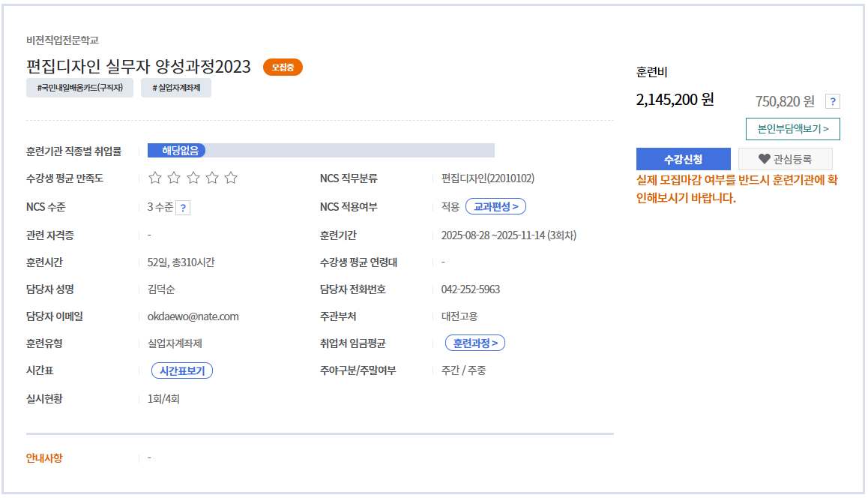This screenshot has width=868, height=498.
Task: Click the 안내사항 heading
Action: click(x=44, y=458)
